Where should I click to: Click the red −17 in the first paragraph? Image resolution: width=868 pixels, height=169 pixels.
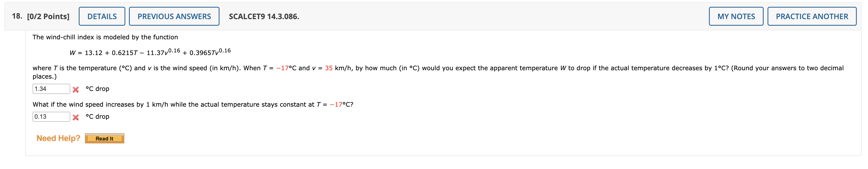click(282, 68)
